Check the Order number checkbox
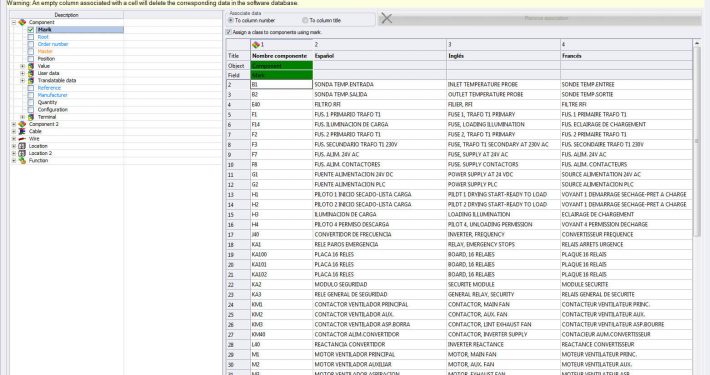 [x=31, y=44]
